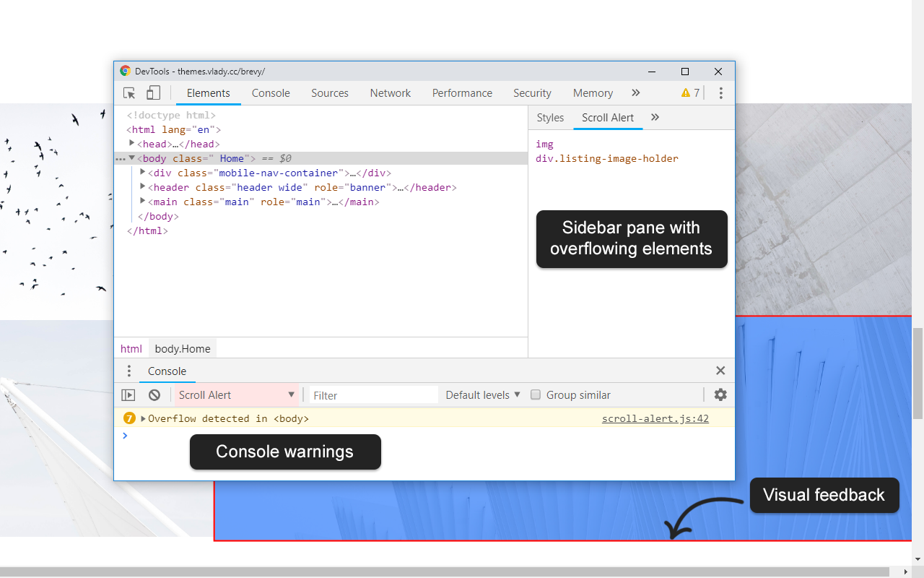Toggle the device toolbar icon
The width and height of the screenshot is (924, 578).
(x=153, y=92)
